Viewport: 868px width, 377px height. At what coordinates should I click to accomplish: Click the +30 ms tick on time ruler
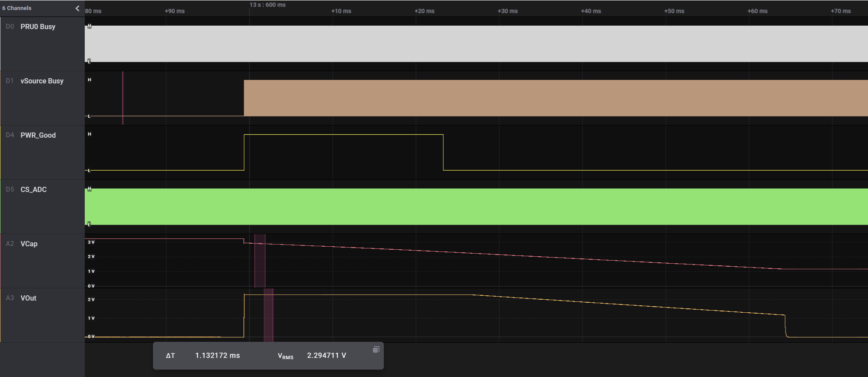pos(508,11)
